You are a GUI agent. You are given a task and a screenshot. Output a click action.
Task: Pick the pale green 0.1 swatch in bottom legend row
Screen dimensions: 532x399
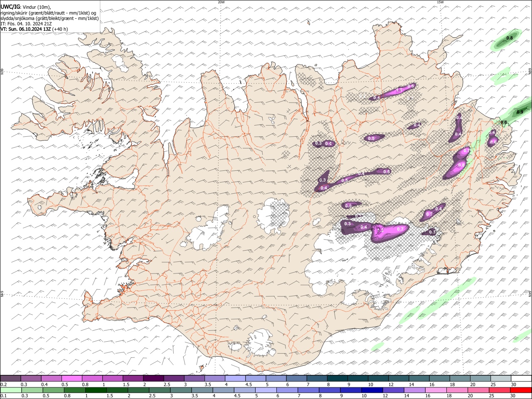(10, 390)
